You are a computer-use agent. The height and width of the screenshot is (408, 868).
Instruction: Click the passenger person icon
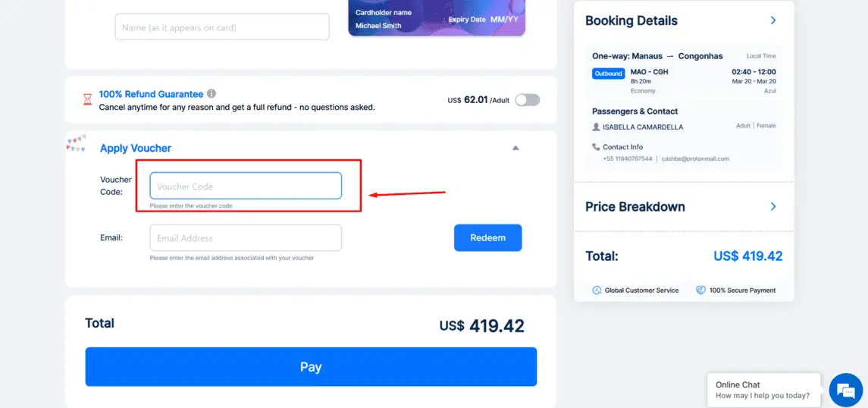click(596, 127)
